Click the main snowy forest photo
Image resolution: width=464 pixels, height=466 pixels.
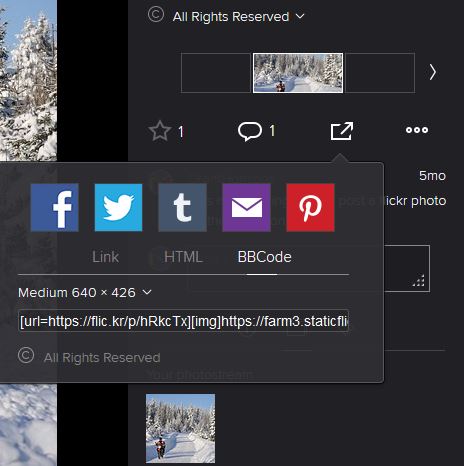click(x=28, y=80)
